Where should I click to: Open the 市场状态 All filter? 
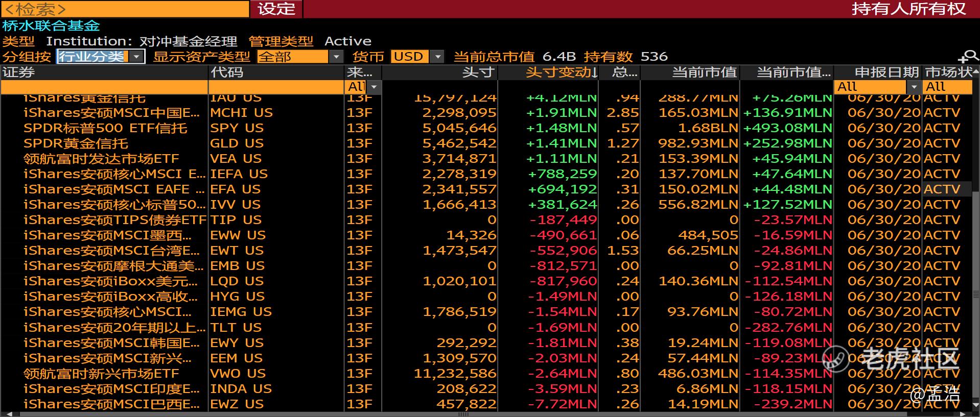tap(947, 87)
